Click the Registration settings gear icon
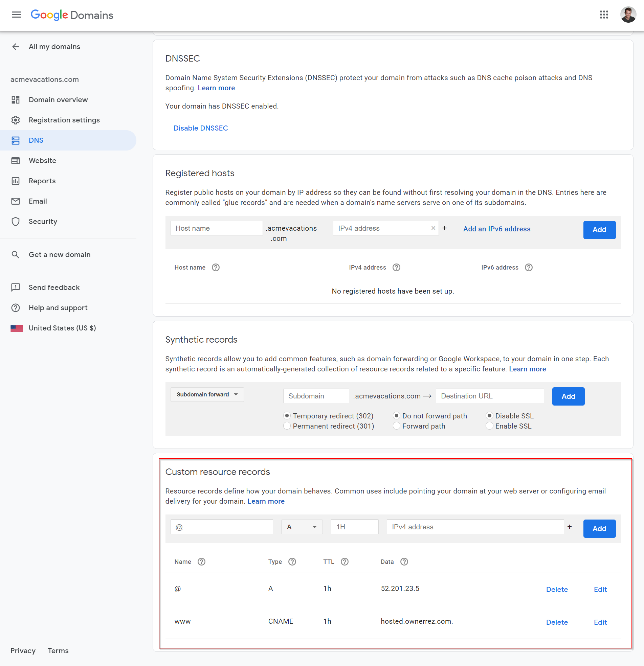 tap(16, 120)
